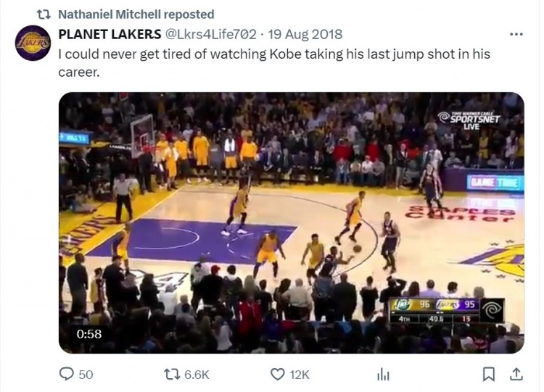Click the share upload arrow icon

point(516,374)
